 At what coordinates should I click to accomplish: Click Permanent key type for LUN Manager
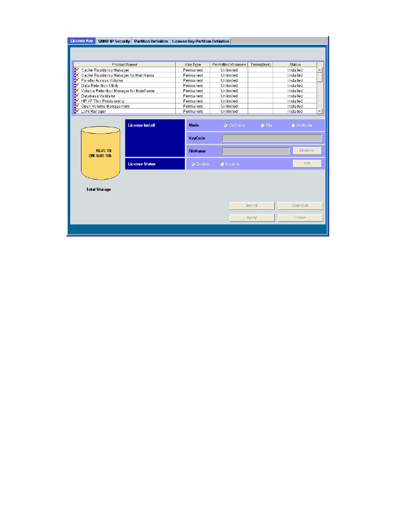click(x=193, y=112)
